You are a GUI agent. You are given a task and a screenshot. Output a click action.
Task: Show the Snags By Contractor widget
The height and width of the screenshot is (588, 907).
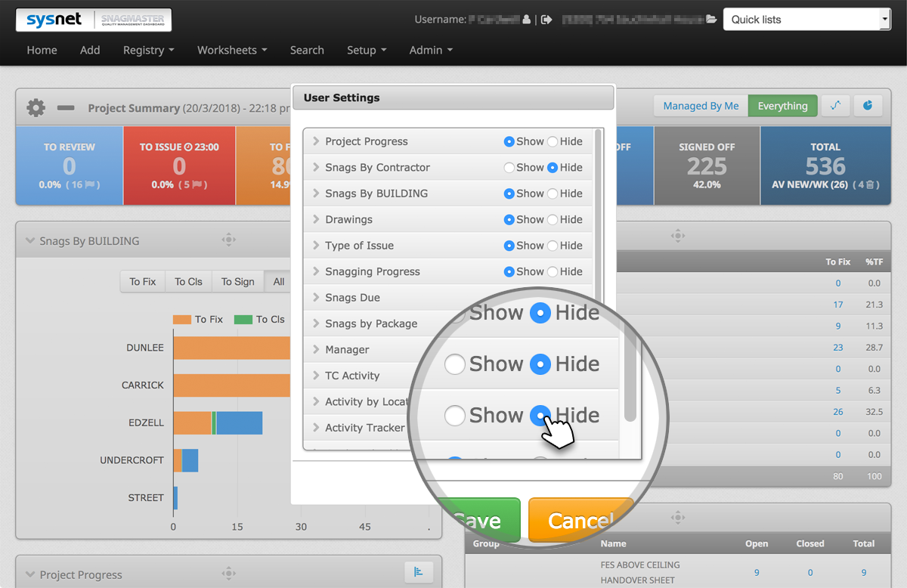509,167
